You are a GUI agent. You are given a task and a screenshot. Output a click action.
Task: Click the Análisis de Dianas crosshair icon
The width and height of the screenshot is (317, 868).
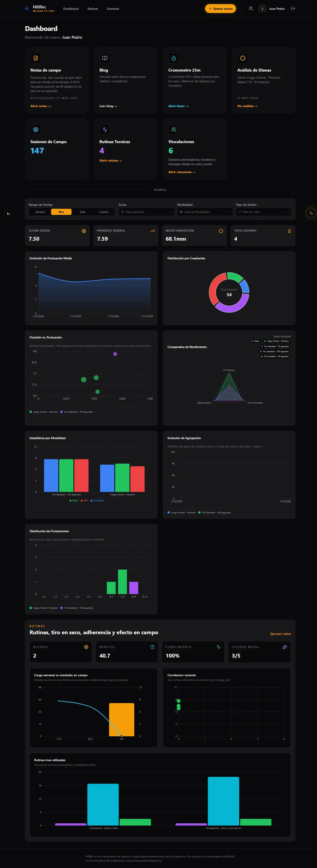[x=242, y=58]
